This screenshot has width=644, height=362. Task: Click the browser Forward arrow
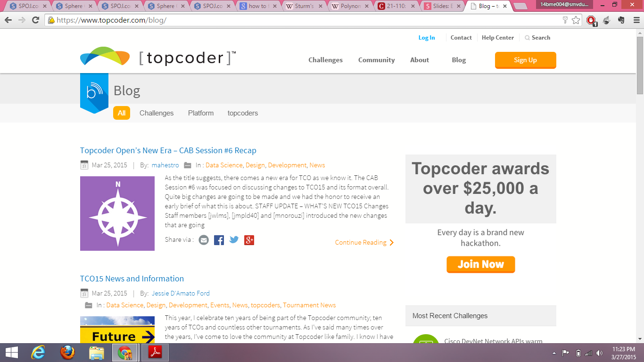[22, 20]
